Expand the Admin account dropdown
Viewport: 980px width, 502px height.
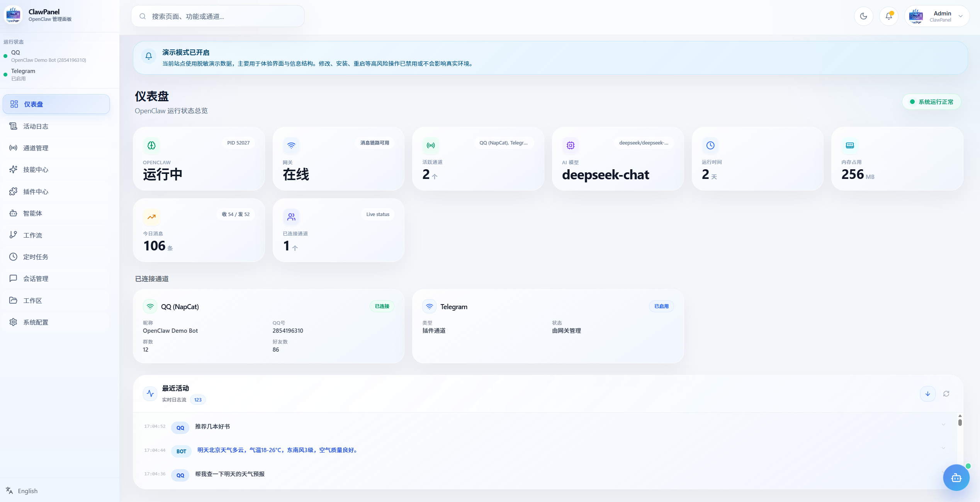[960, 16]
